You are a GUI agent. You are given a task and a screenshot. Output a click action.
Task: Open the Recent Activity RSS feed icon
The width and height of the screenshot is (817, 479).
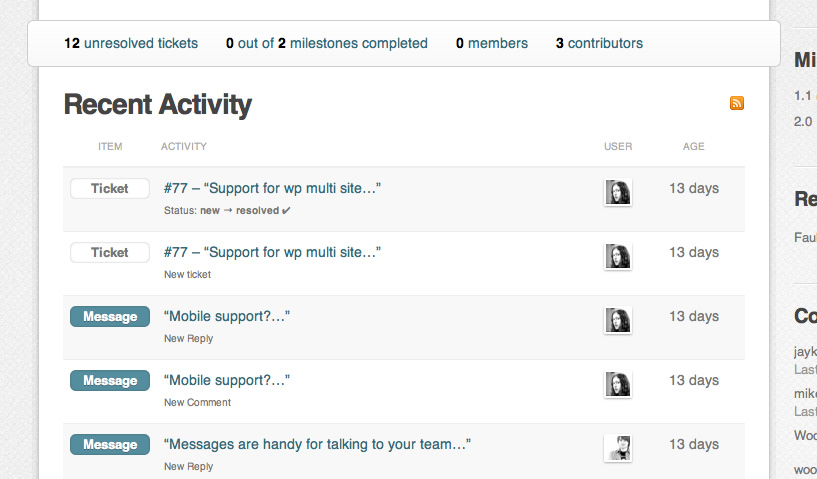737,103
